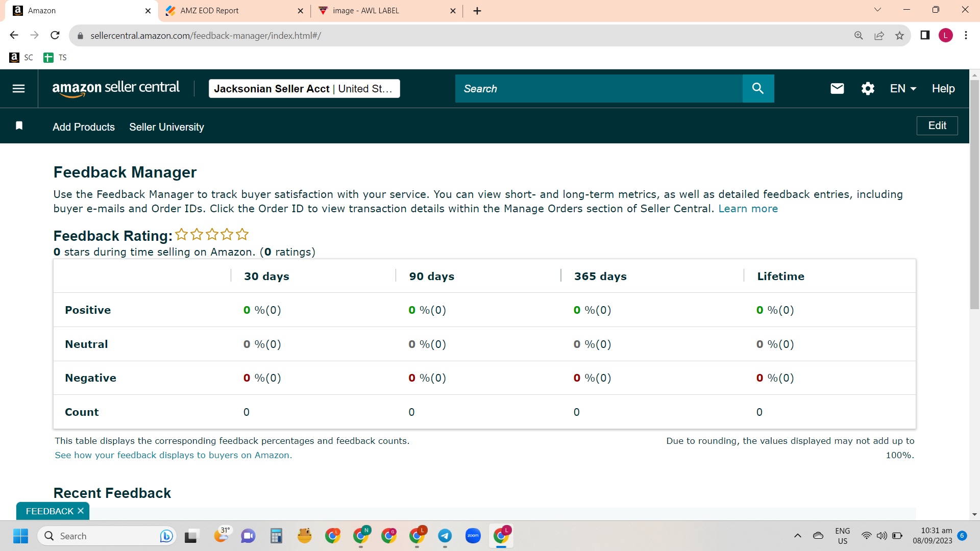The image size is (980, 551).
Task: Click the Windows taskbar Search box
Action: (x=107, y=536)
